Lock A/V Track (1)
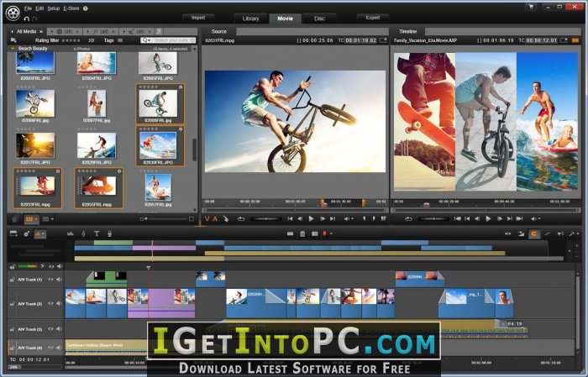 pos(12,280)
